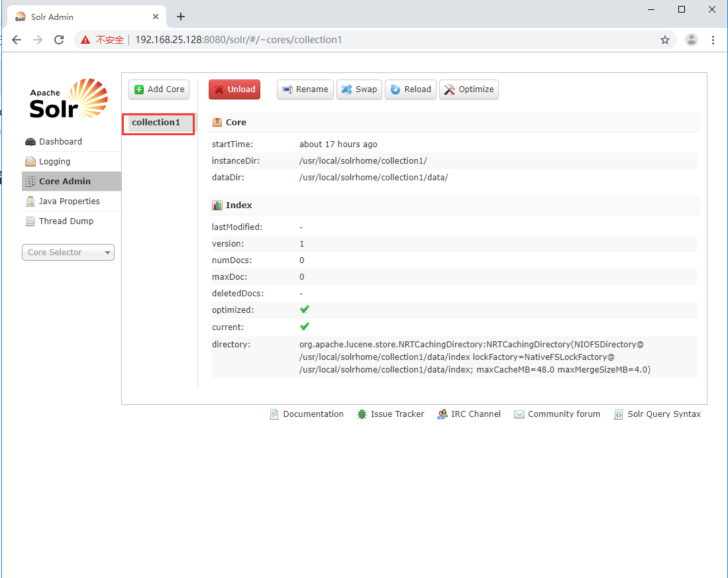
Task: Bookmark page with star icon
Action: point(665,40)
